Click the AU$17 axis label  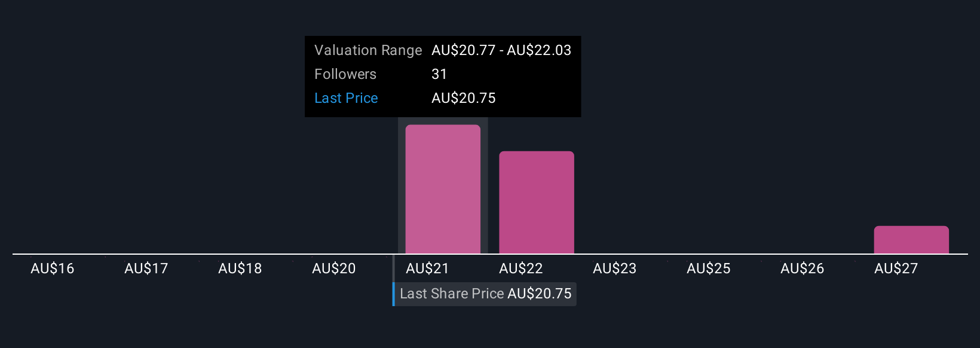146,269
